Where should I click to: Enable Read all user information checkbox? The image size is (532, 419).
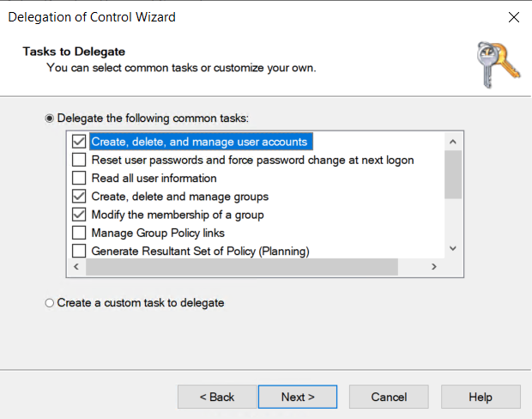79,179
